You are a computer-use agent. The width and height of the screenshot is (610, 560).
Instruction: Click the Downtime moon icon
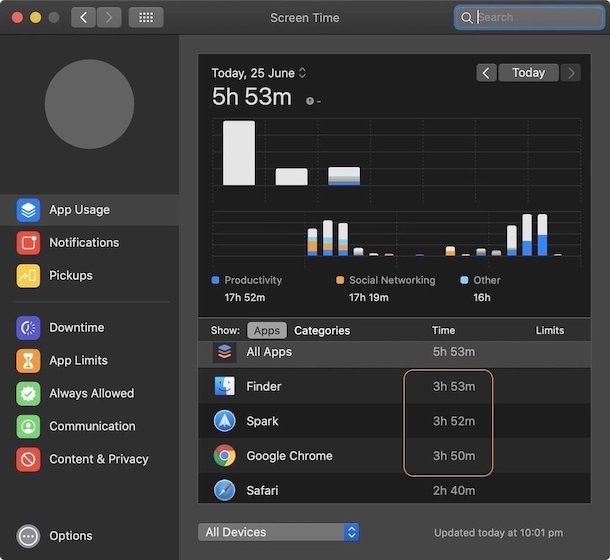tap(28, 328)
